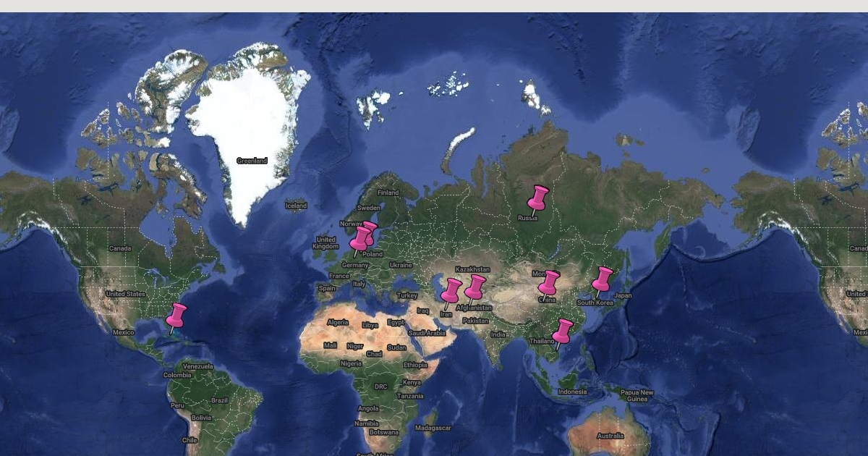Select the DRC country label
This screenshot has width=868, height=456.
381,387
